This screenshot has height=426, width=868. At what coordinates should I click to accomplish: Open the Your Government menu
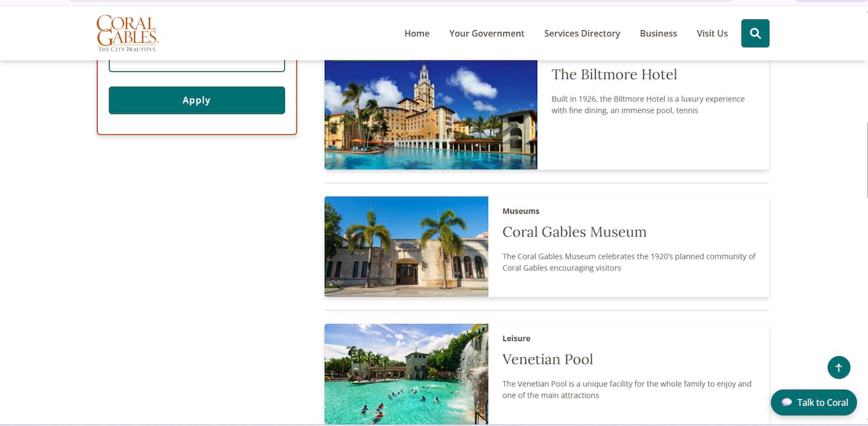pos(487,33)
